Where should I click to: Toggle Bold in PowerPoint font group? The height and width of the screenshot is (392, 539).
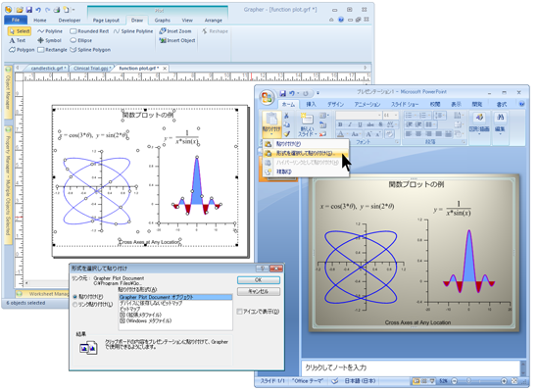(x=340, y=124)
